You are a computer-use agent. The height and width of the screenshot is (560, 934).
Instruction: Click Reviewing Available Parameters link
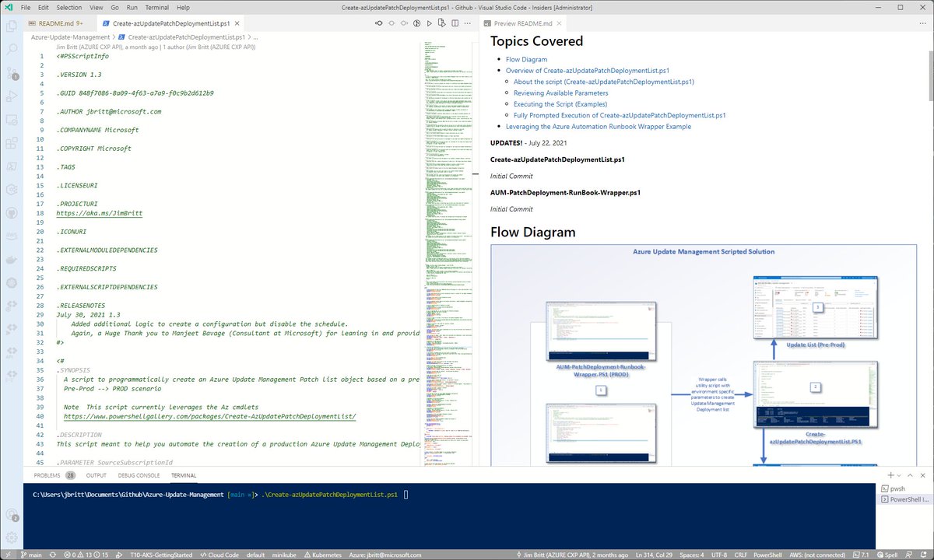click(x=560, y=93)
